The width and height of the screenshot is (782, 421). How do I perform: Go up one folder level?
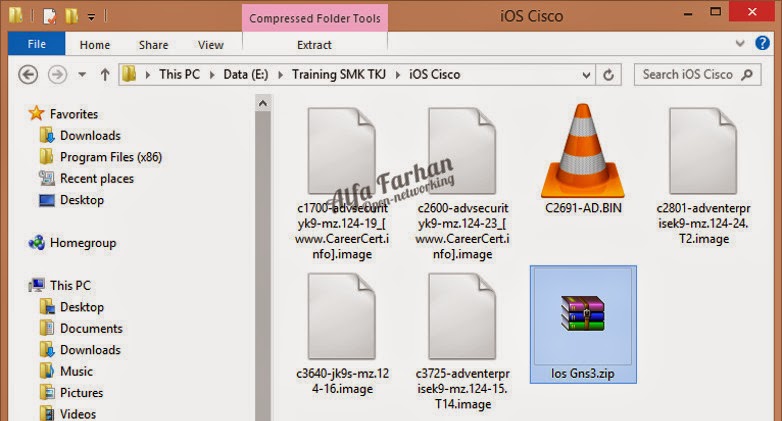[x=105, y=75]
